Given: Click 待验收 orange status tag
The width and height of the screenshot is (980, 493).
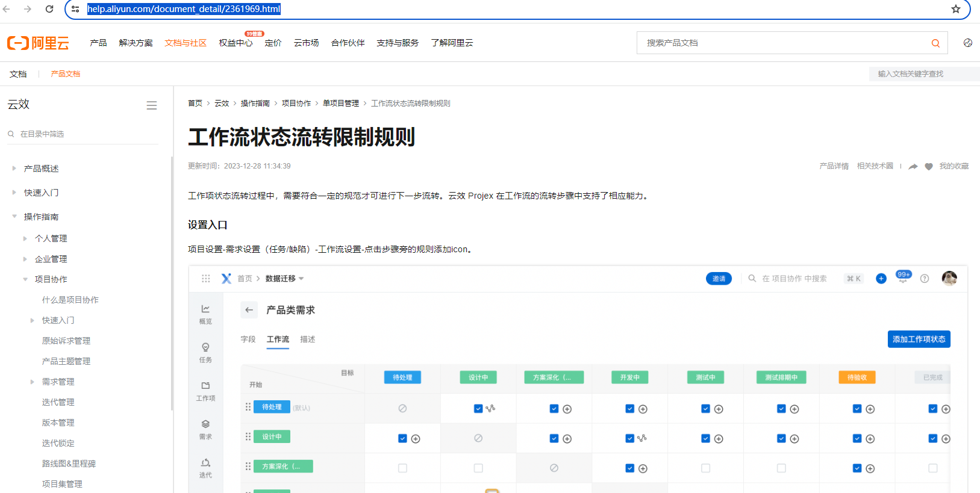Looking at the screenshot, I should (857, 377).
